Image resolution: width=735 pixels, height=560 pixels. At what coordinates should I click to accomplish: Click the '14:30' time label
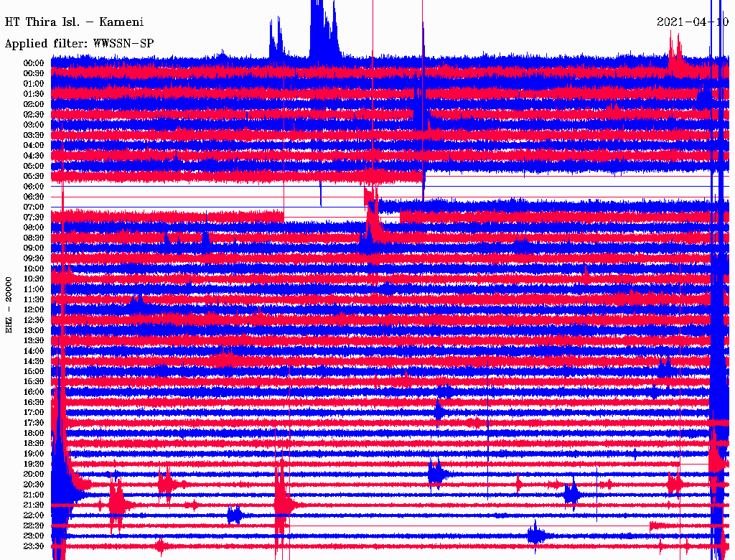click(34, 362)
